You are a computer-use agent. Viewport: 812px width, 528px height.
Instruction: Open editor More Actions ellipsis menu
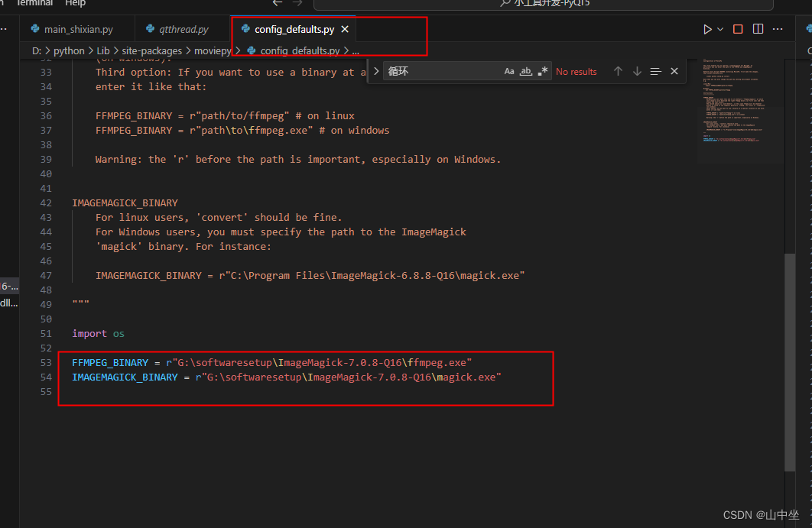point(778,29)
